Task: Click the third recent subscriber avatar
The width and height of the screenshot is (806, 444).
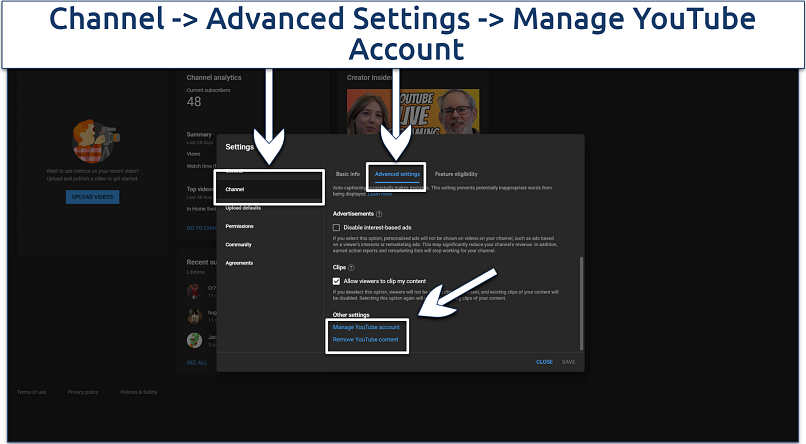Action: click(194, 340)
